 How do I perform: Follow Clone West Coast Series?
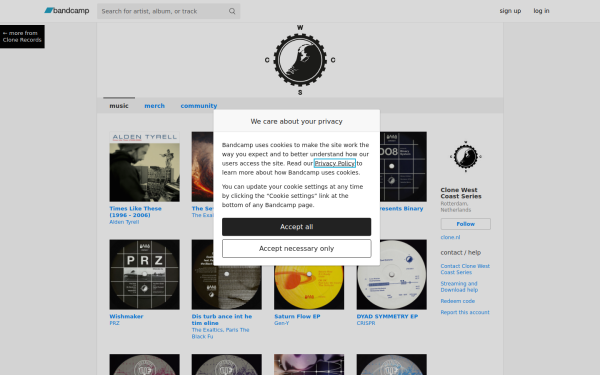click(466, 224)
